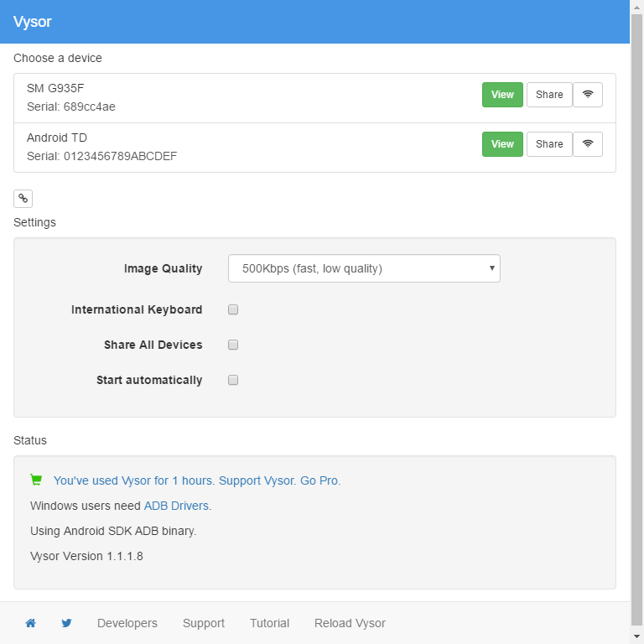The width and height of the screenshot is (644, 644).
Task: View the SM G935F device
Action: 502,95
